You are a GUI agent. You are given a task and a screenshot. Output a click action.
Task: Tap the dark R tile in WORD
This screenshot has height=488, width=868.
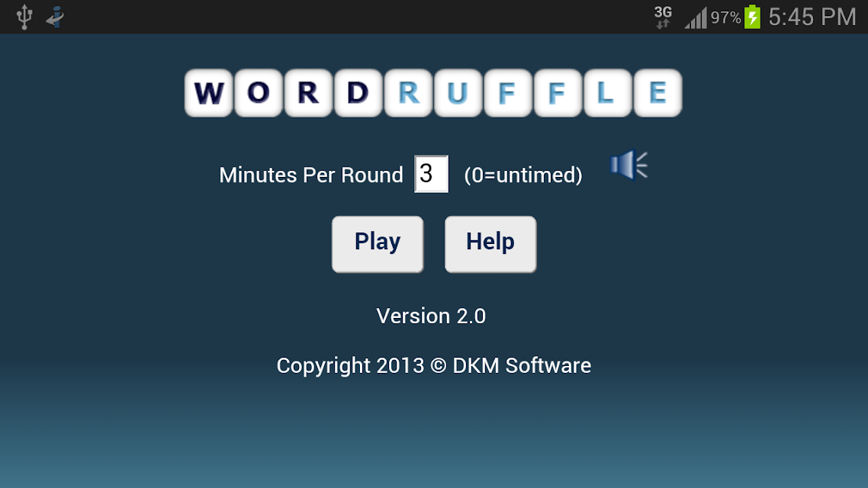(x=308, y=93)
